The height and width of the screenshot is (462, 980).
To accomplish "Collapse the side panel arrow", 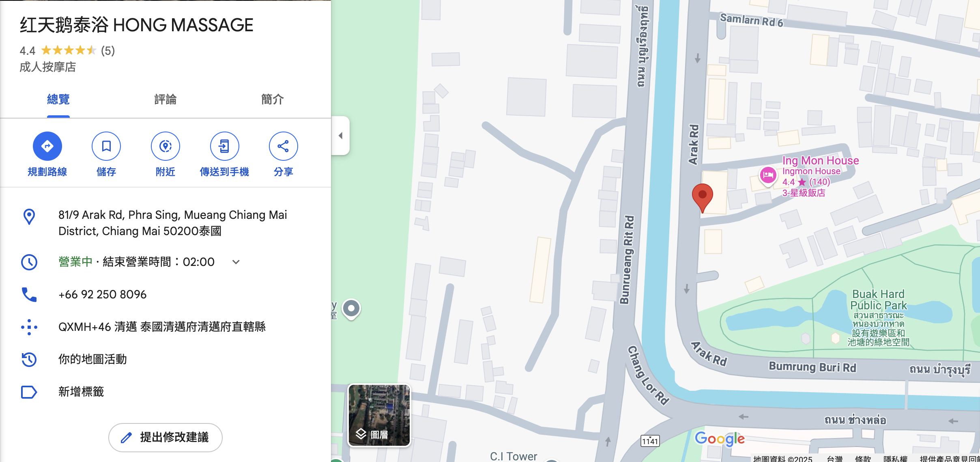I will (x=341, y=136).
